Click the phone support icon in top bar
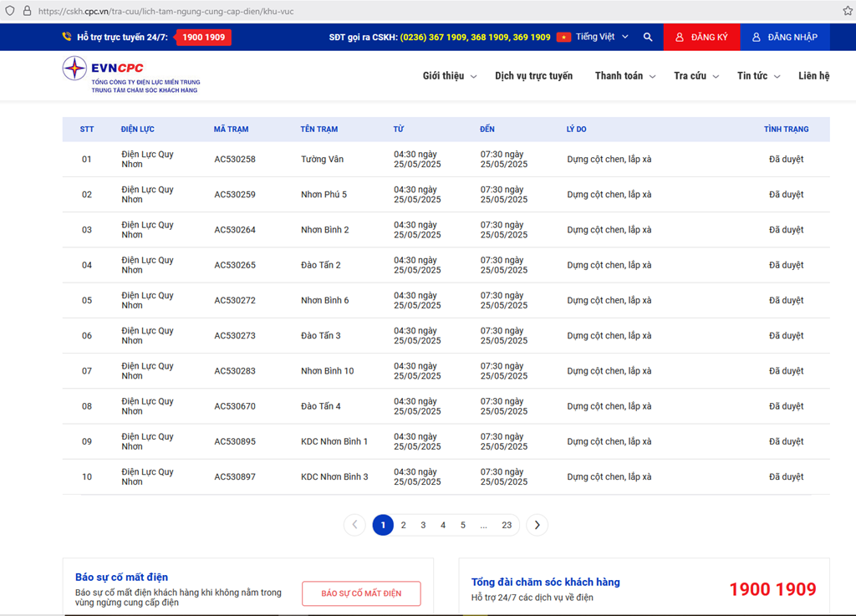Viewport: 856px width, 616px height. (x=67, y=38)
